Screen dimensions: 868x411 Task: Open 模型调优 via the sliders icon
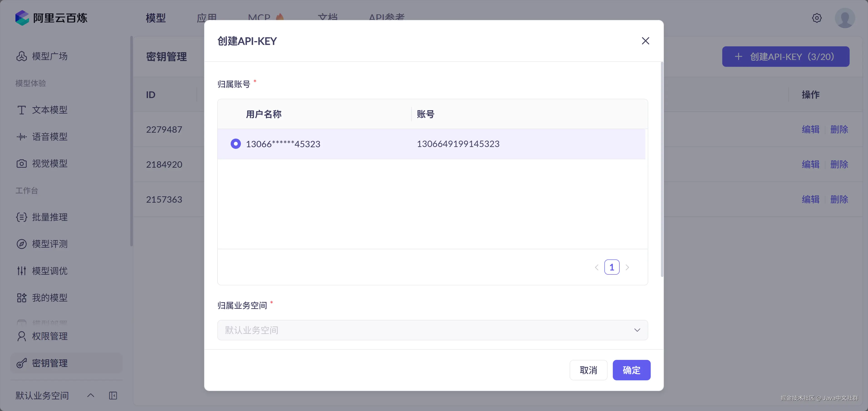22,271
